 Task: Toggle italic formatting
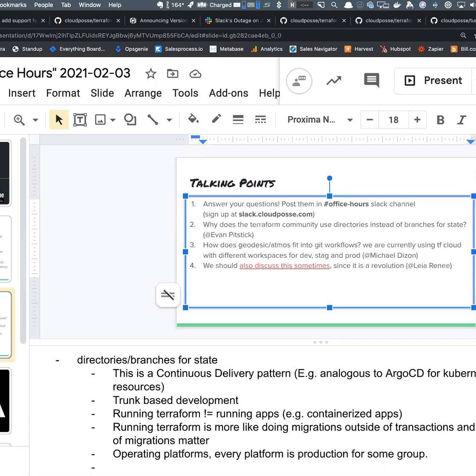[461, 120]
